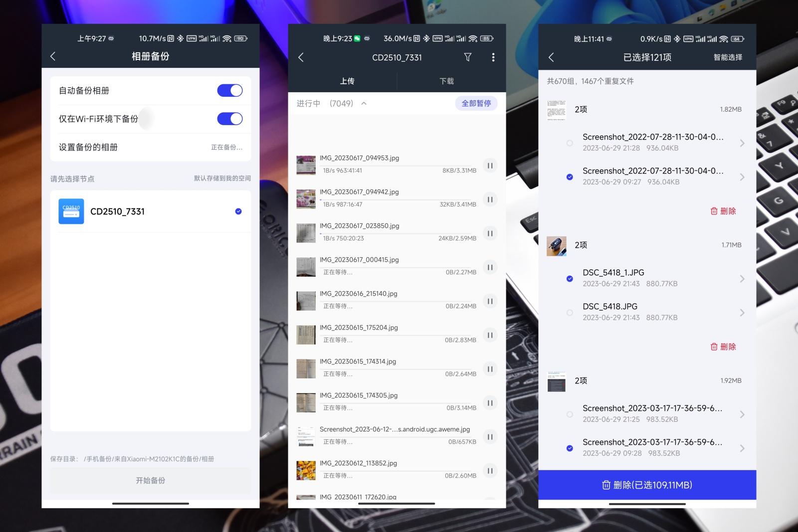
Task: Open details chevron for Screenshot_2022-07-28 at 09:27
Action: tap(742, 177)
